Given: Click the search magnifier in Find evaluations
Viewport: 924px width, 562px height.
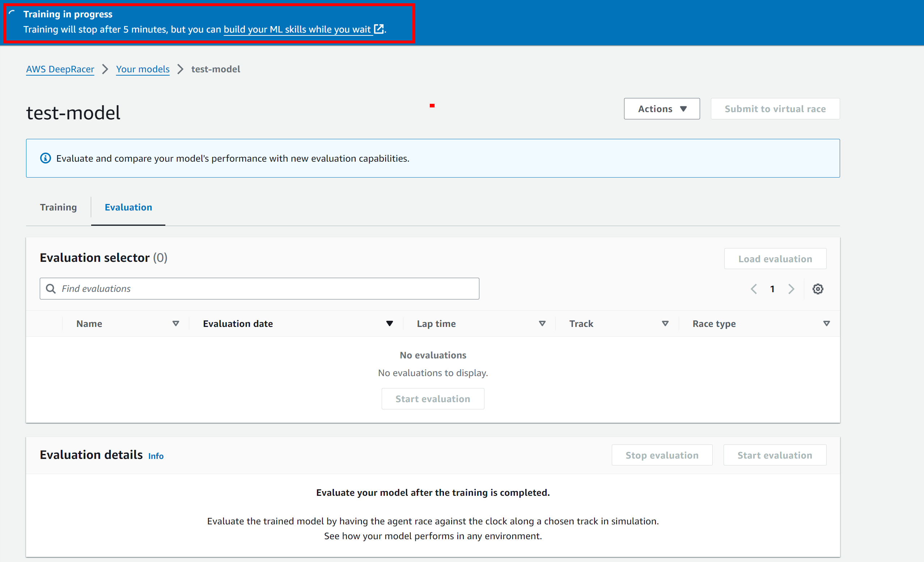Looking at the screenshot, I should (x=51, y=289).
